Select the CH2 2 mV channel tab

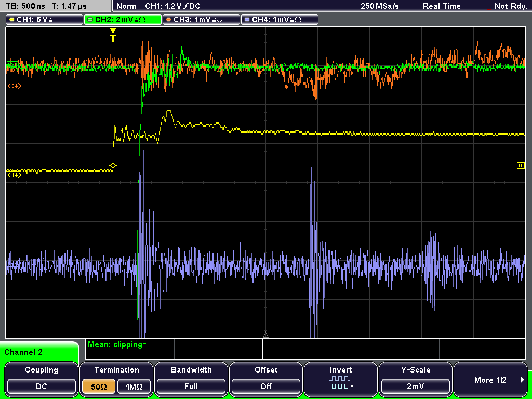(123, 19)
